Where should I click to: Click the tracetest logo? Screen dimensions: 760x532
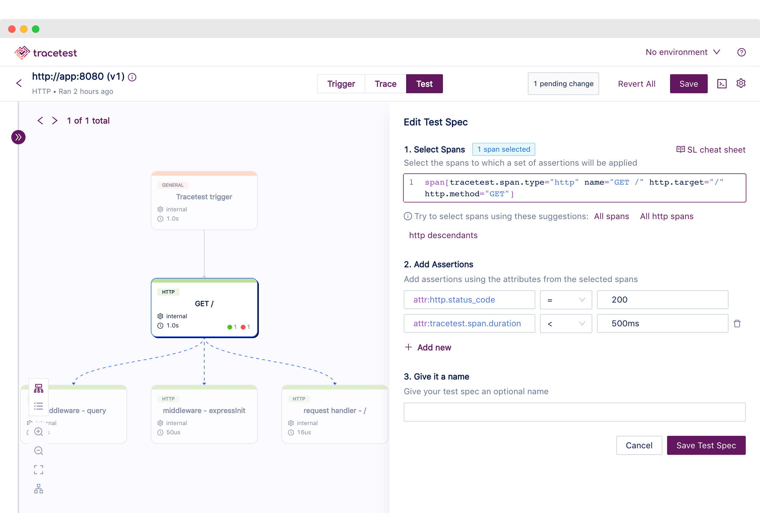(45, 53)
